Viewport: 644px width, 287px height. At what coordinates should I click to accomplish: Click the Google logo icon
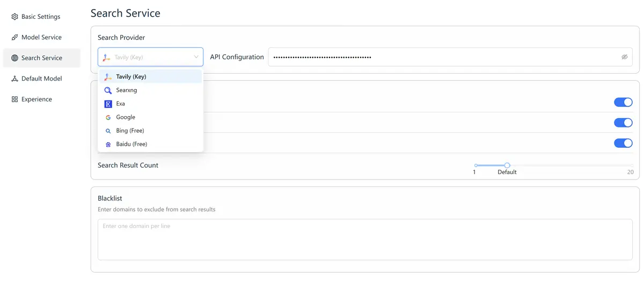(x=108, y=117)
